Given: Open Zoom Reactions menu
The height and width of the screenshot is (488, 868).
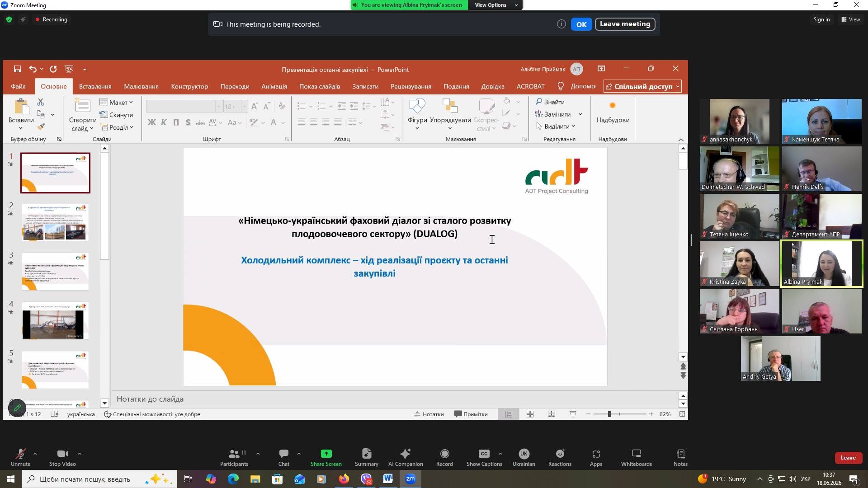Looking at the screenshot, I should click(560, 457).
